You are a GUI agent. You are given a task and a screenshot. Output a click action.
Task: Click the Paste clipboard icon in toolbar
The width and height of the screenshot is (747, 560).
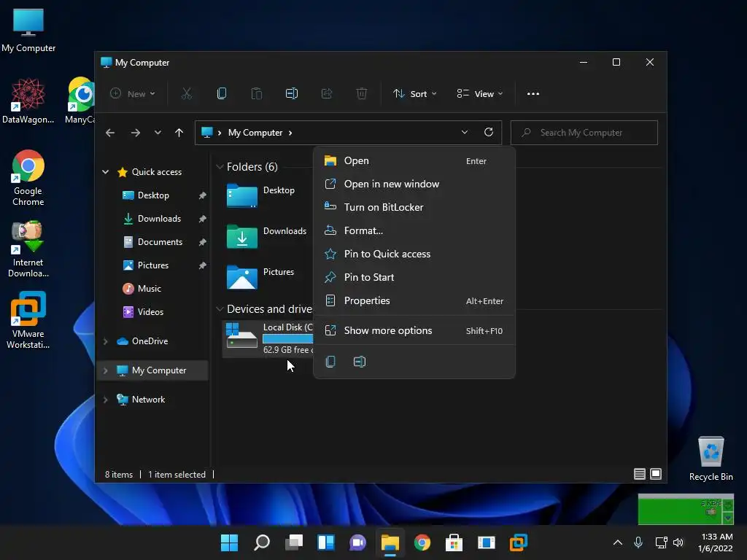pos(257,94)
